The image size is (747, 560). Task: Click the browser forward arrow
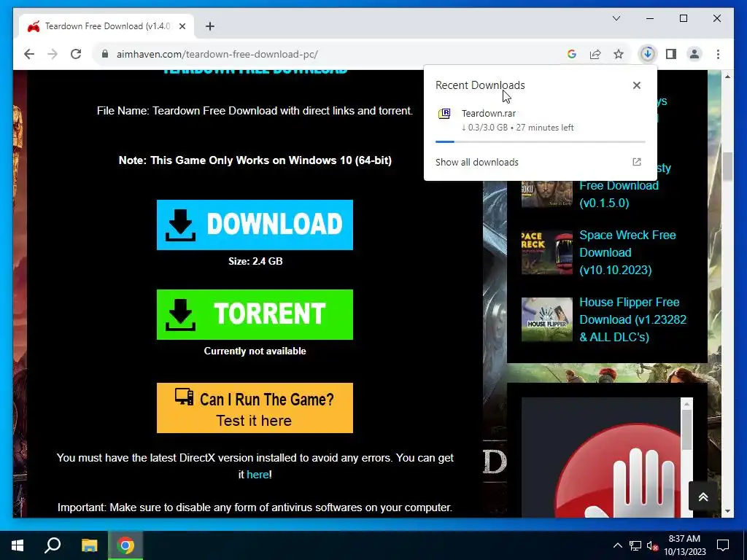(53, 54)
